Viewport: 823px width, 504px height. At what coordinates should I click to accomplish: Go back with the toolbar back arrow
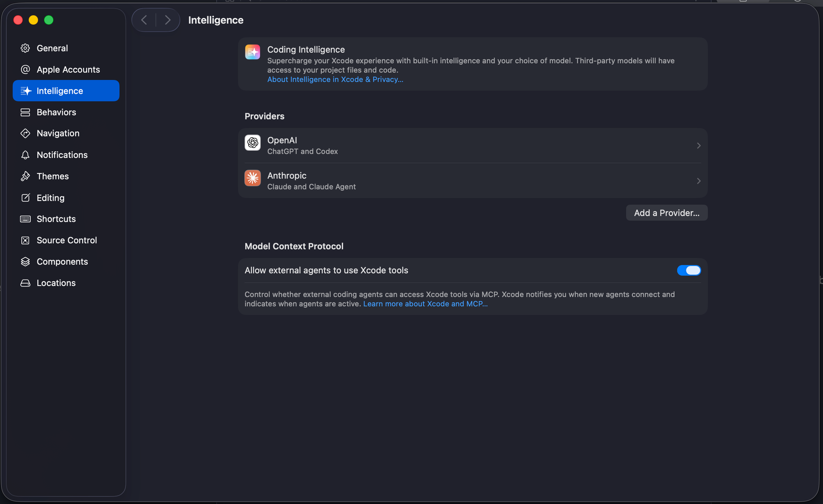[144, 20]
